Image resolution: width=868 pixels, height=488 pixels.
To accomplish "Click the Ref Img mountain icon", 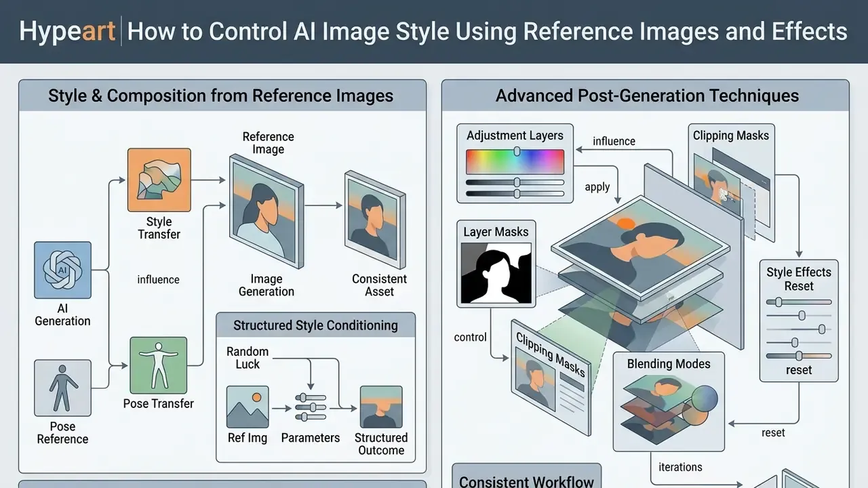I will (248, 407).
